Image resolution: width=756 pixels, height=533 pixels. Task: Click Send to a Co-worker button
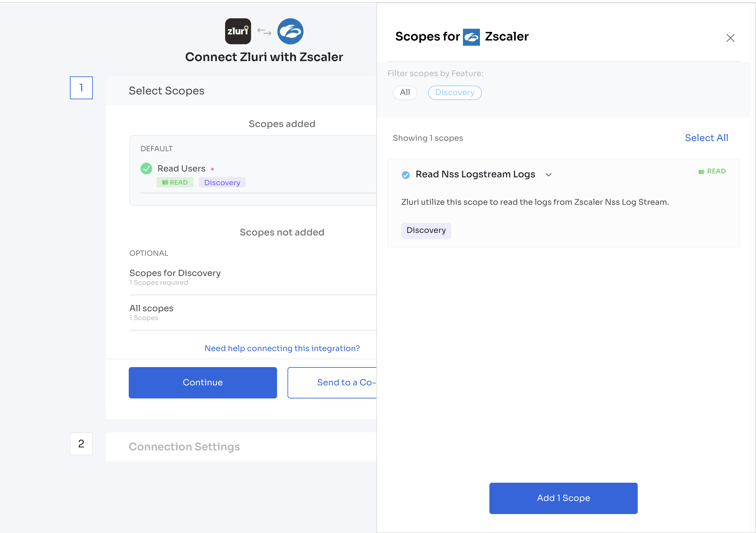coord(332,382)
